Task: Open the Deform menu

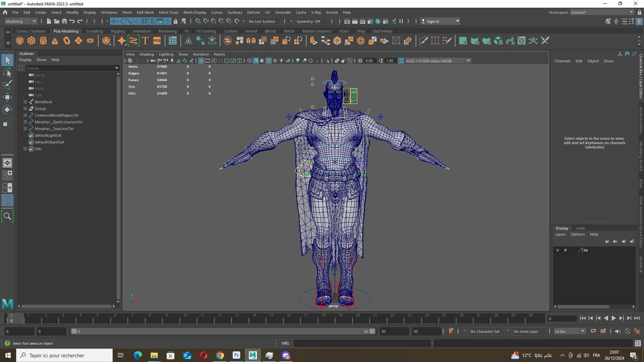Action: (253, 12)
